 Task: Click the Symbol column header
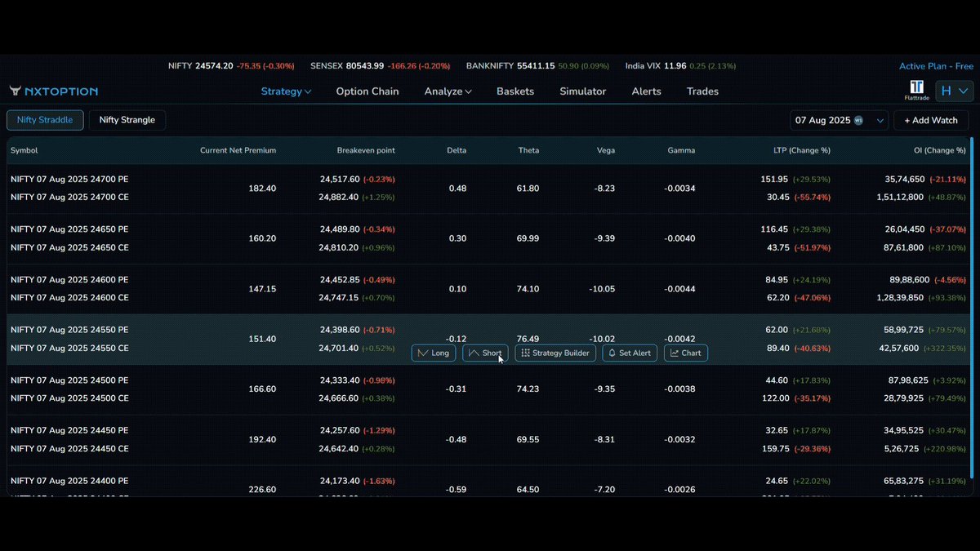coord(24,150)
